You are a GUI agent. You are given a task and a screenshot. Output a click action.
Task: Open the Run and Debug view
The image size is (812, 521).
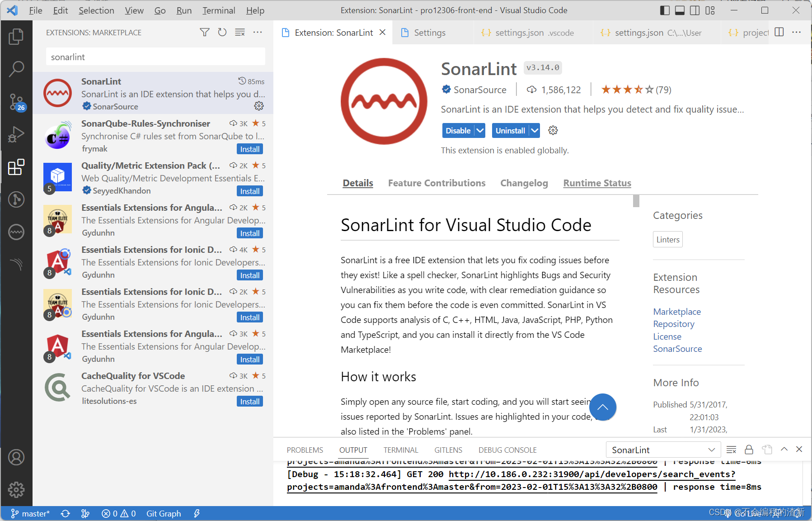pyautogui.click(x=16, y=134)
